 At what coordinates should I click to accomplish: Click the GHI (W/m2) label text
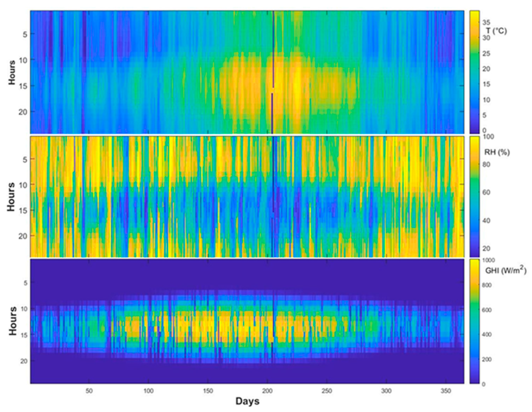[x=506, y=271]
